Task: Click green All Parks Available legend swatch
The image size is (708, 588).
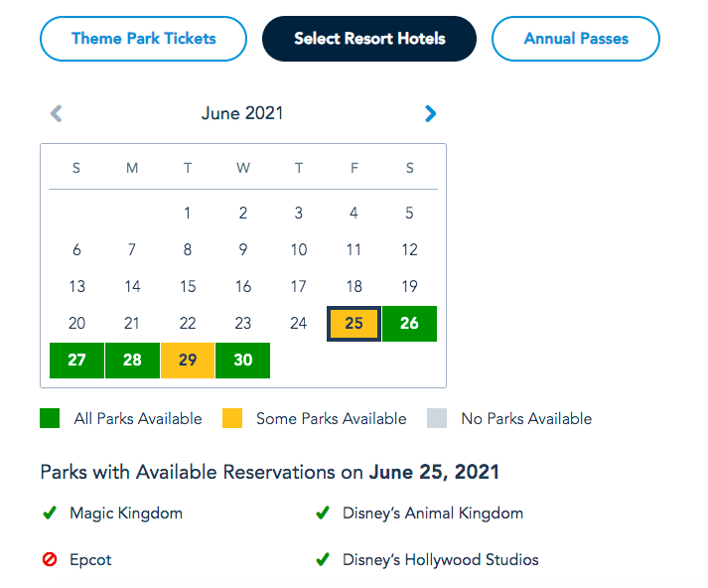Action: 50,418
